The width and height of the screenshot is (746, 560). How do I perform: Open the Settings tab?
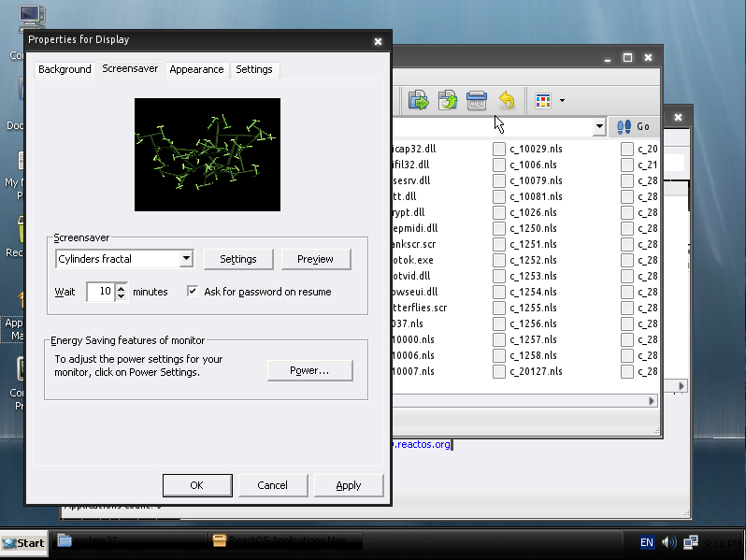254,69
